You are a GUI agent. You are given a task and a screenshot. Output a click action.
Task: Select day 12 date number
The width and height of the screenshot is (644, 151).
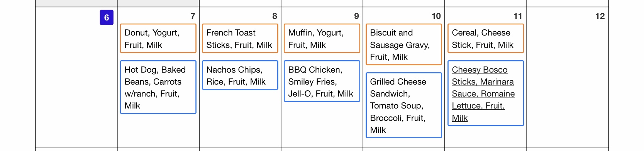coord(600,16)
